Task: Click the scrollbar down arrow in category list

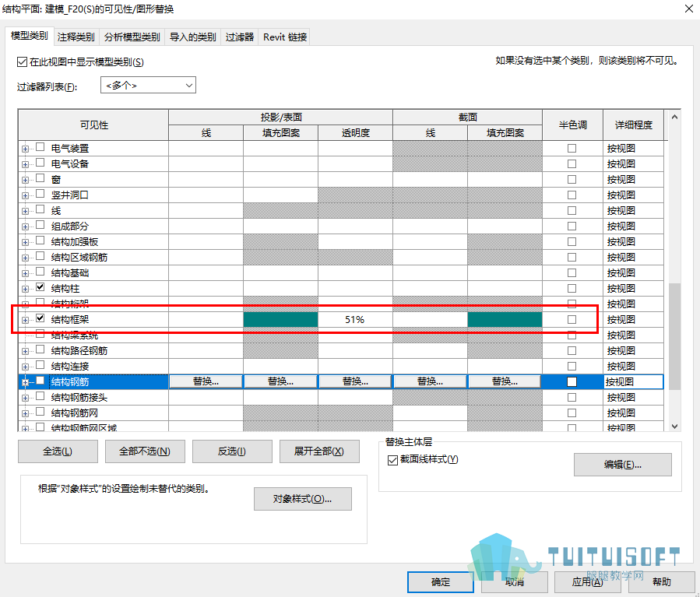Action: point(674,427)
